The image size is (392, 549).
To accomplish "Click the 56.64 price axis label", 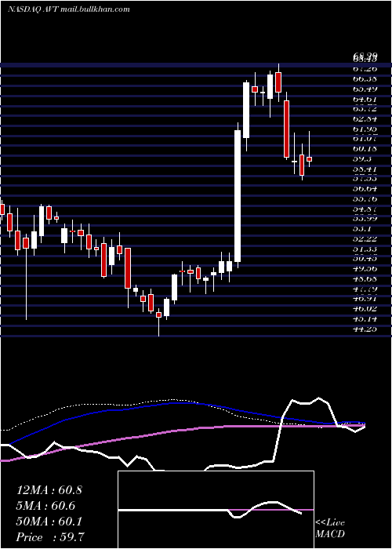I will [x=365, y=189].
